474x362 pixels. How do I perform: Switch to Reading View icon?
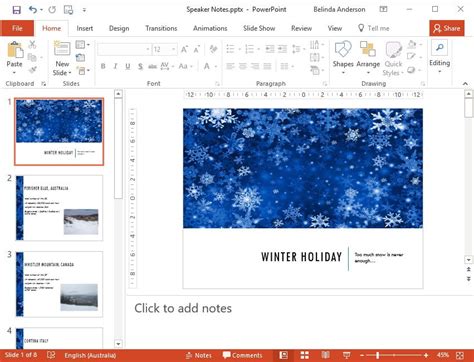pos(326,355)
